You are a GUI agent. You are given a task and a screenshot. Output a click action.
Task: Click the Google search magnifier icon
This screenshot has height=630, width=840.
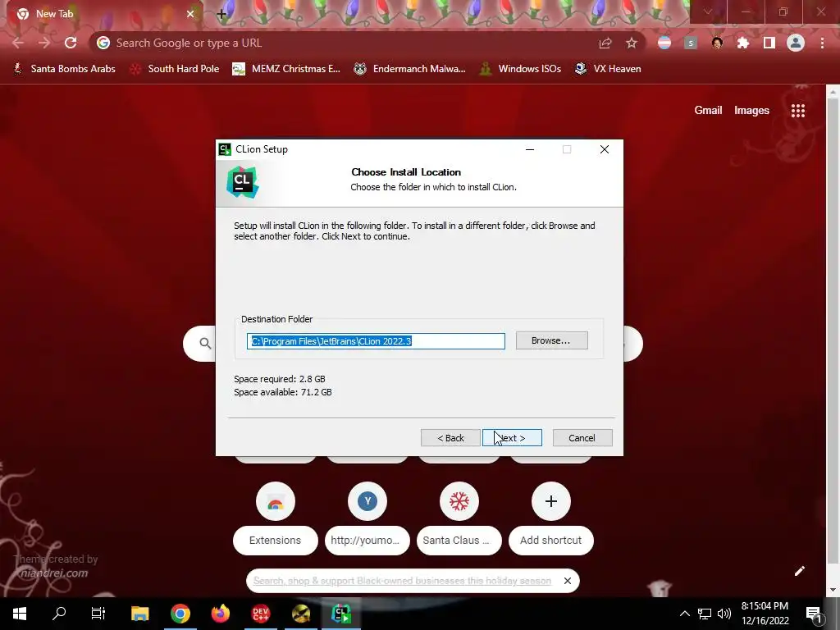coord(205,344)
